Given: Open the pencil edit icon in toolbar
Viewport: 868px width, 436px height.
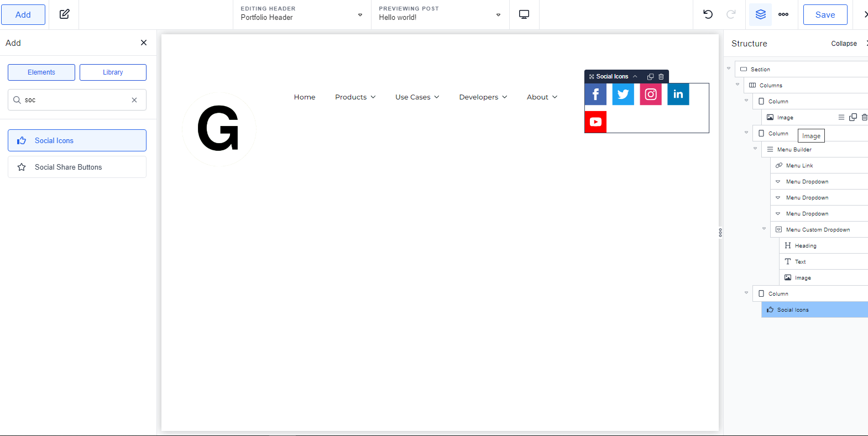Looking at the screenshot, I should [x=65, y=14].
